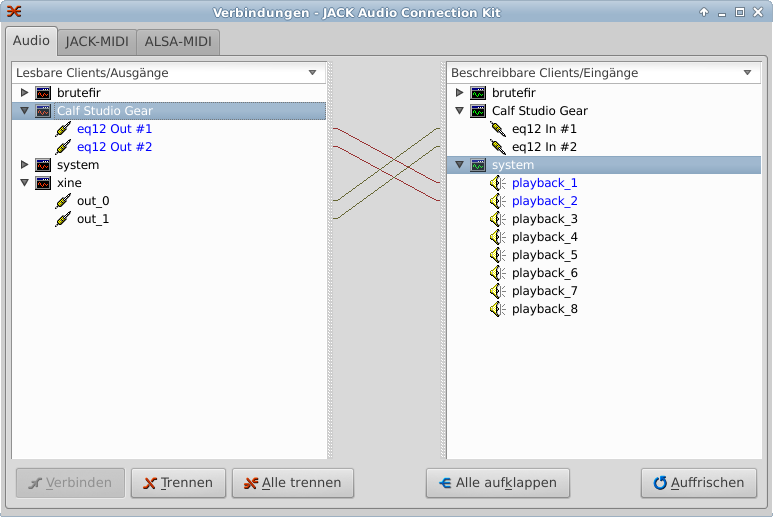Viewport: 773px width, 517px height.
Task: Select the playback_5 port label
Action: (545, 255)
